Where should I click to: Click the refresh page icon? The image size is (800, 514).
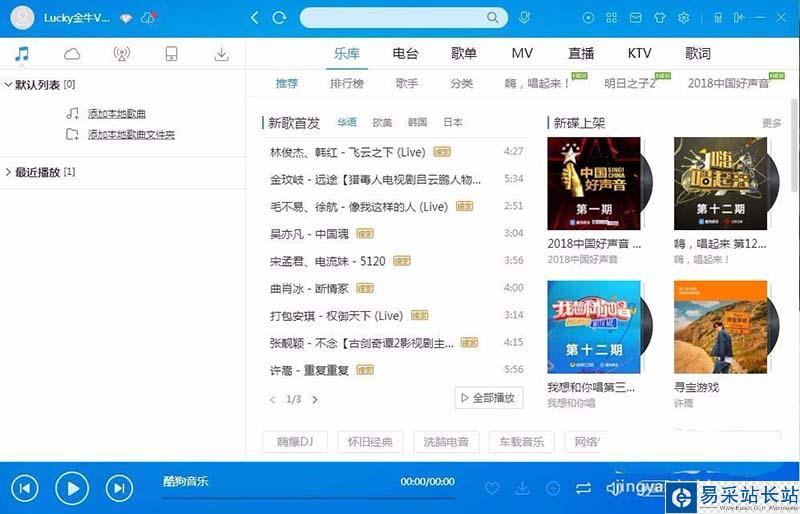(279, 18)
